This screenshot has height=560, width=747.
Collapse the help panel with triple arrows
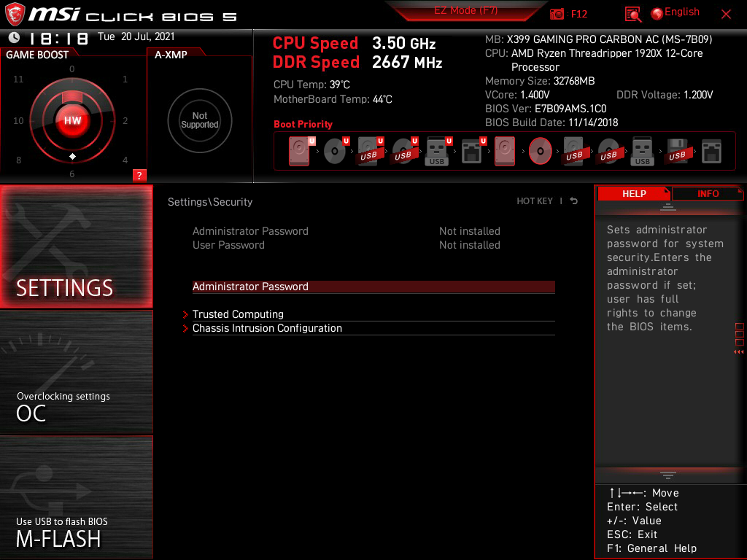(x=738, y=352)
